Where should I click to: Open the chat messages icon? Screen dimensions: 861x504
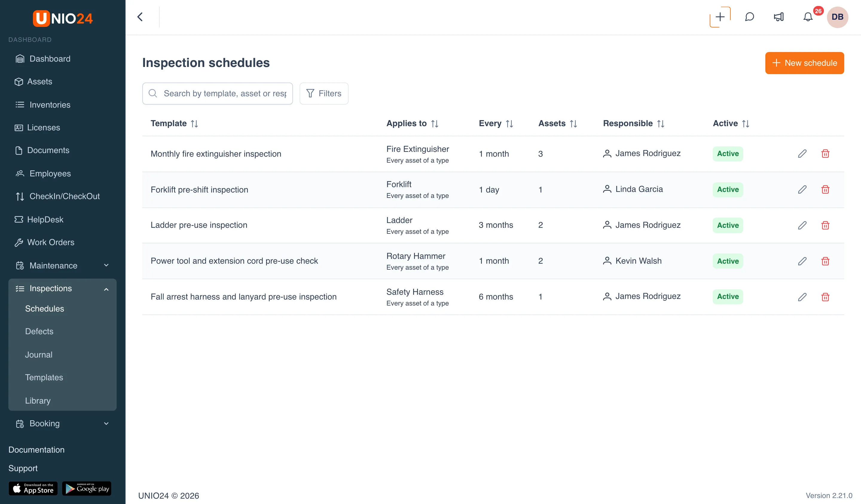click(749, 17)
